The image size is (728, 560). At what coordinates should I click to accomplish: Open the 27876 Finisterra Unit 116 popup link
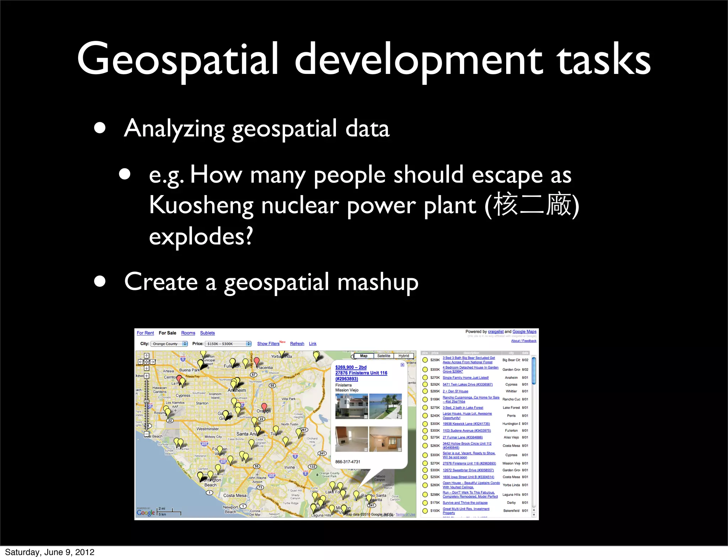(361, 373)
